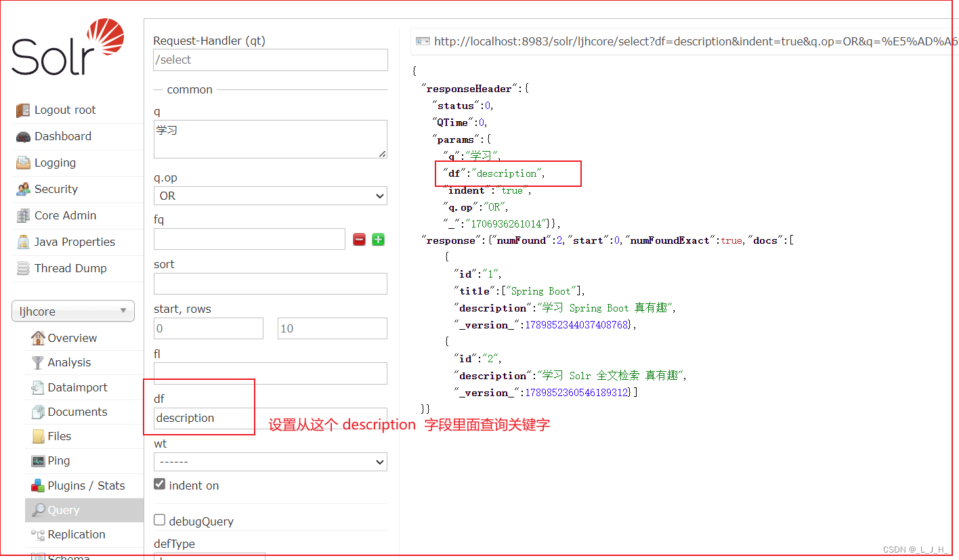959x560 pixels.
Task: Click the rows field showing 10
Action: pos(333,328)
